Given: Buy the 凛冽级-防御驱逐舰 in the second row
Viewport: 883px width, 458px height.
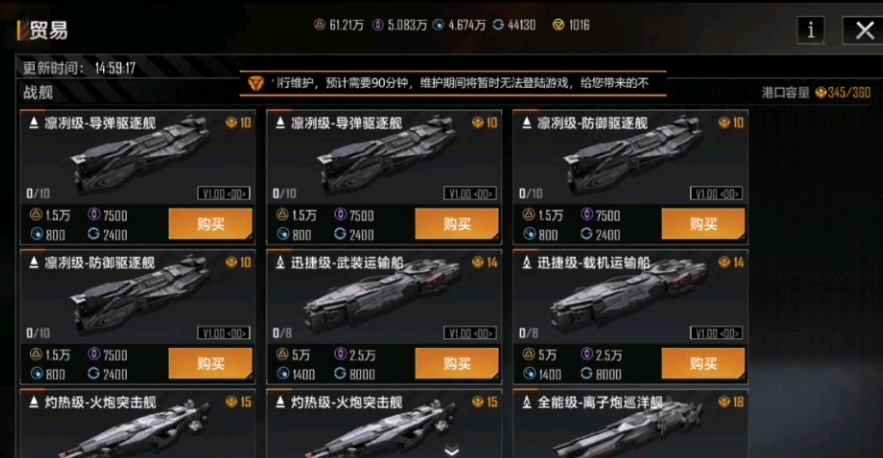Looking at the screenshot, I should (x=210, y=363).
